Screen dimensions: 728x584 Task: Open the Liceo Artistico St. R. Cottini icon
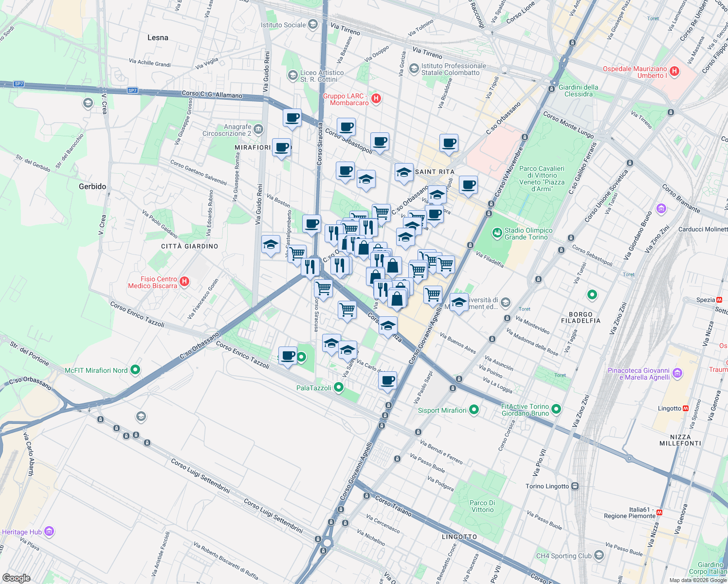click(292, 75)
